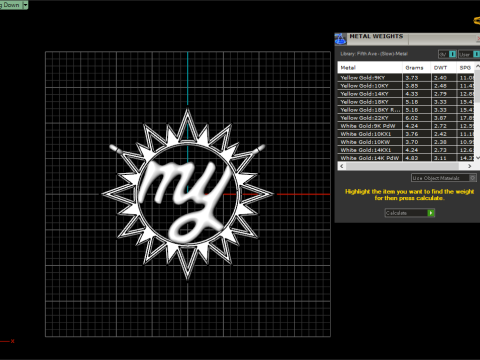Screen dimensions: 480x360
Task: Click the Metal Weights title bar
Action: [x=407, y=39]
